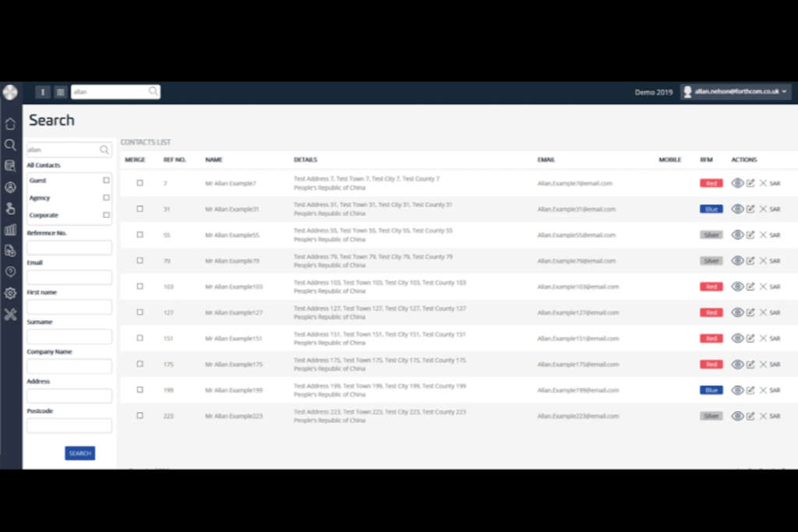The width and height of the screenshot is (798, 532).
Task: Check merge box for ref no. 103
Action: [140, 287]
